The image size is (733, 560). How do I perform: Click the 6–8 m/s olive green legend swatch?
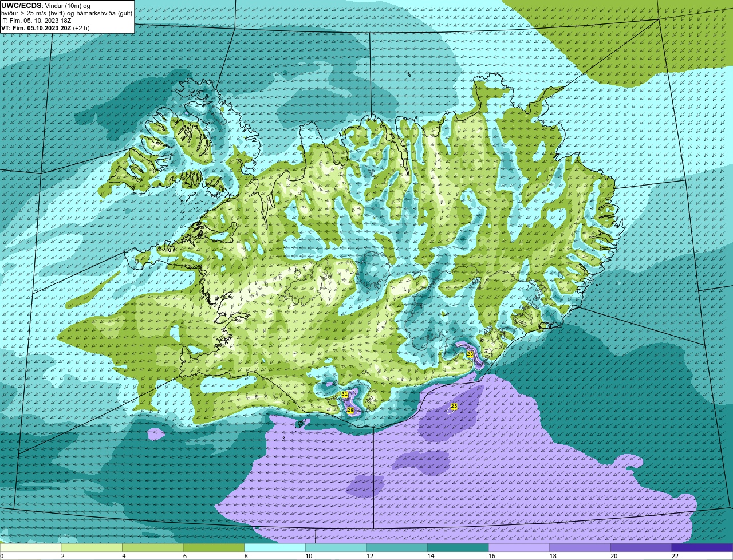[214, 547]
